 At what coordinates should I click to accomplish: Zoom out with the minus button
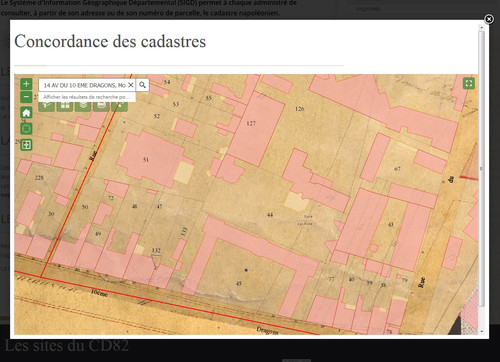point(26,97)
